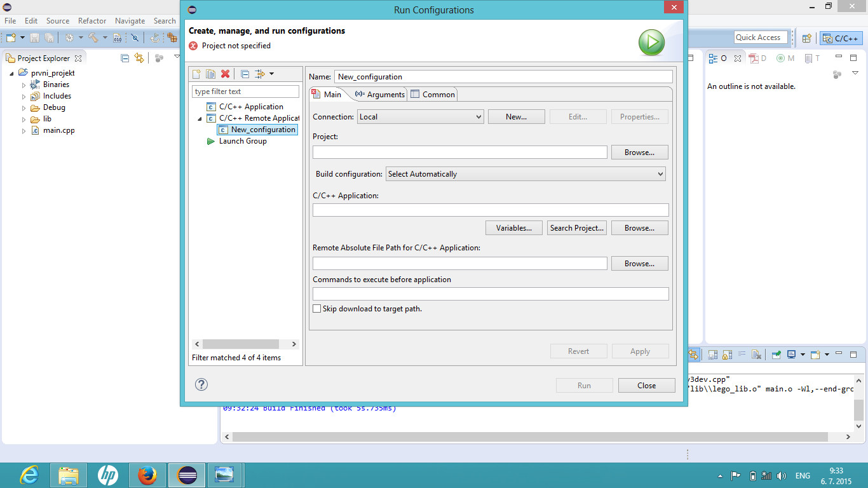868x488 pixels.
Task: Switch to the Arguments tab
Action: [380, 95]
